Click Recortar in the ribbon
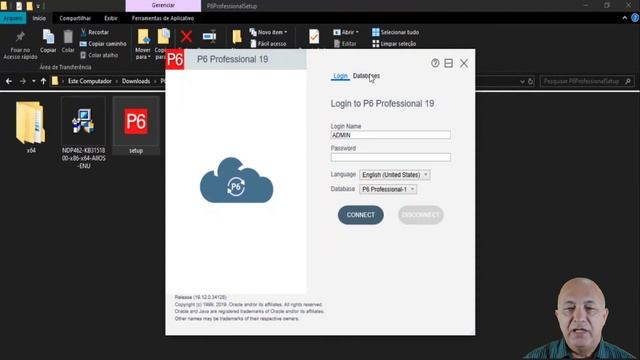The image size is (640, 360). [95, 32]
